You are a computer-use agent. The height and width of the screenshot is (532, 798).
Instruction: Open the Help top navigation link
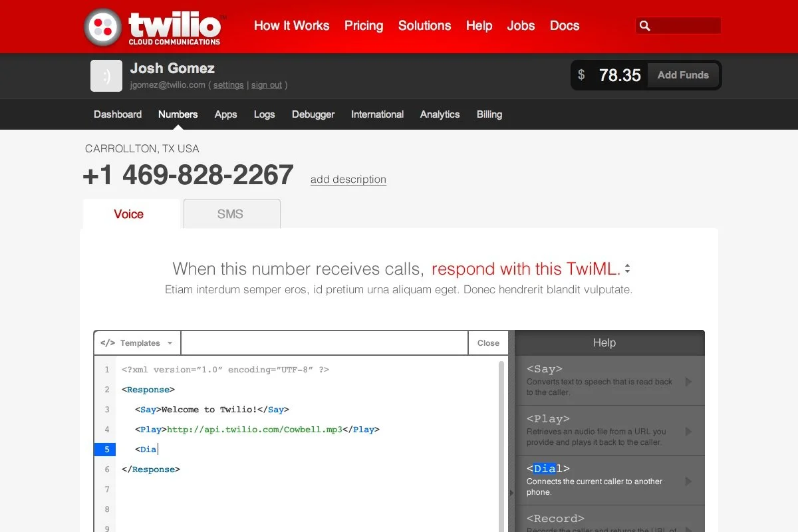[x=479, y=25]
